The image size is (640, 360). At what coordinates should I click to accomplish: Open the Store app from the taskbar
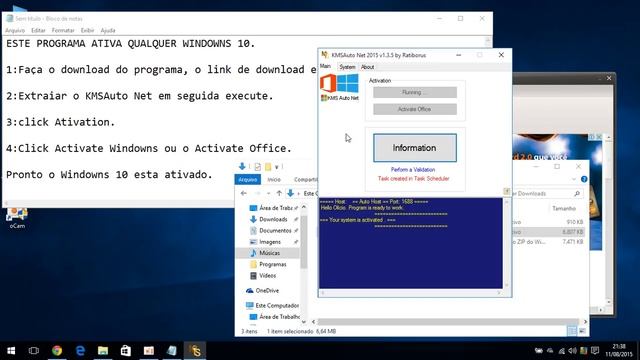(x=126, y=351)
